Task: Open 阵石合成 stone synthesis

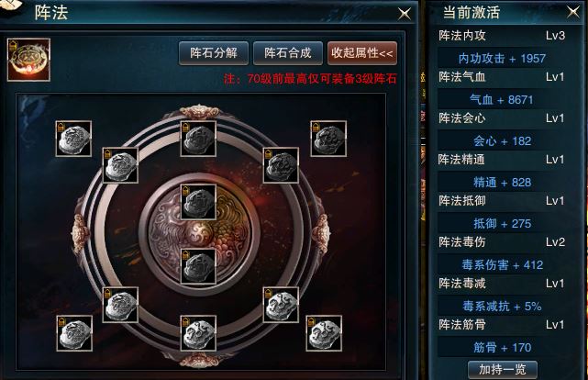Action: pyautogui.click(x=288, y=53)
